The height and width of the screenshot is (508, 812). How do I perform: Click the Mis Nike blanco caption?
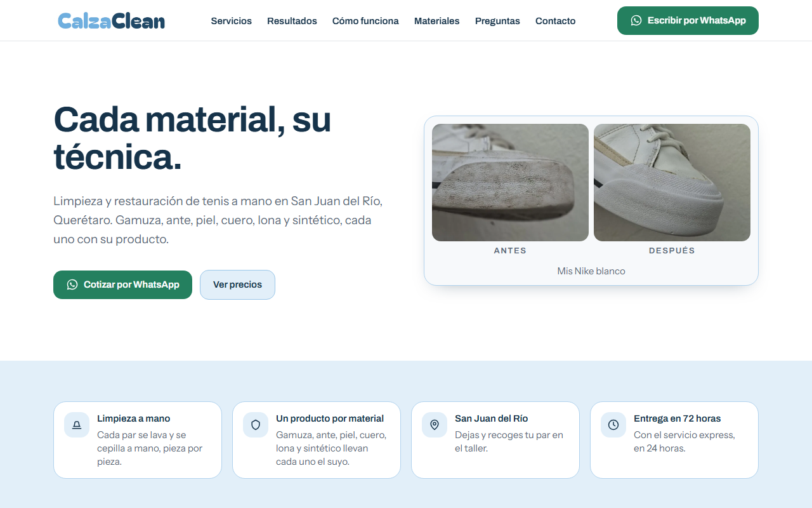(x=591, y=271)
